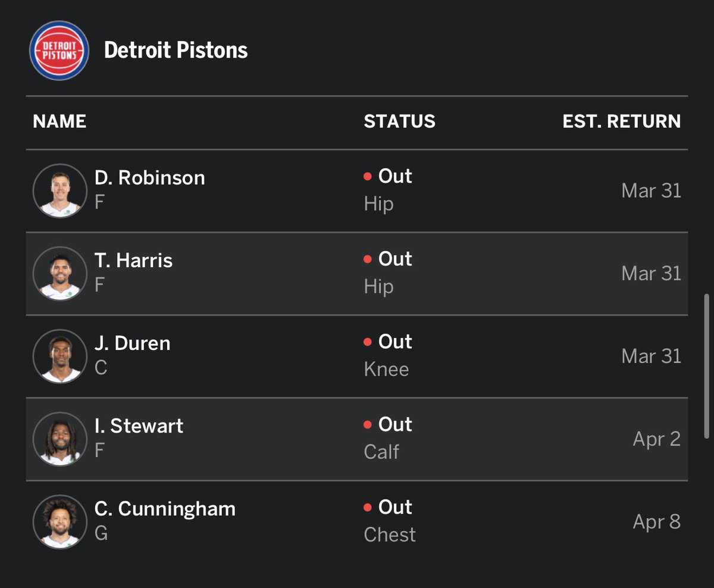
Task: Open the Detroit Pistons team logo
Action: click(59, 51)
